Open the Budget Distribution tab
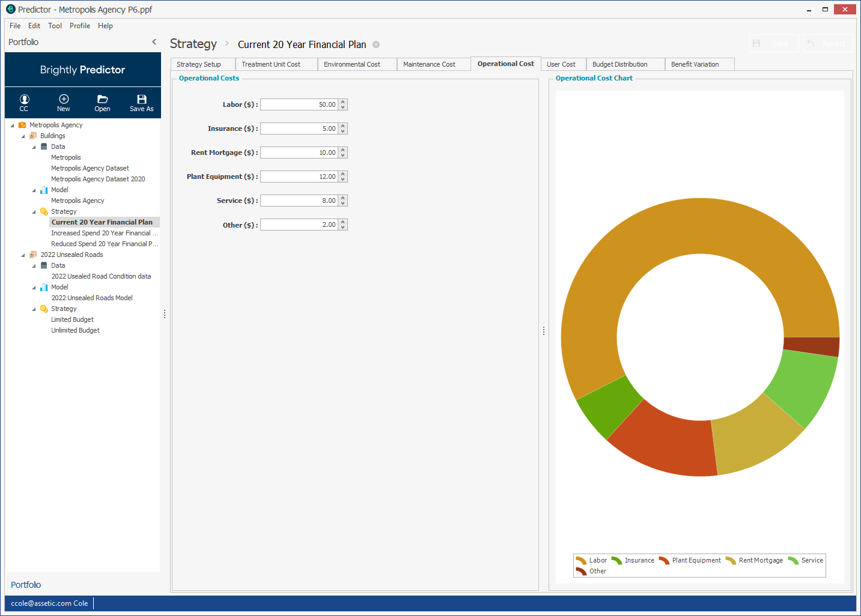Image resolution: width=861 pixels, height=616 pixels. (619, 64)
